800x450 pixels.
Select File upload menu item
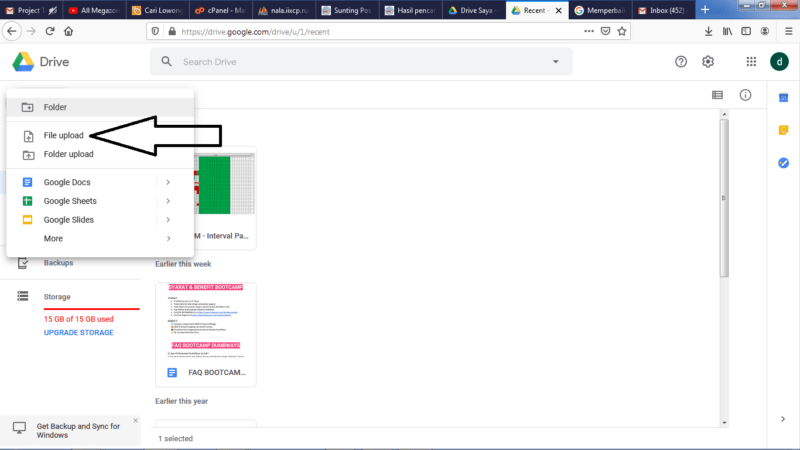tap(100, 135)
